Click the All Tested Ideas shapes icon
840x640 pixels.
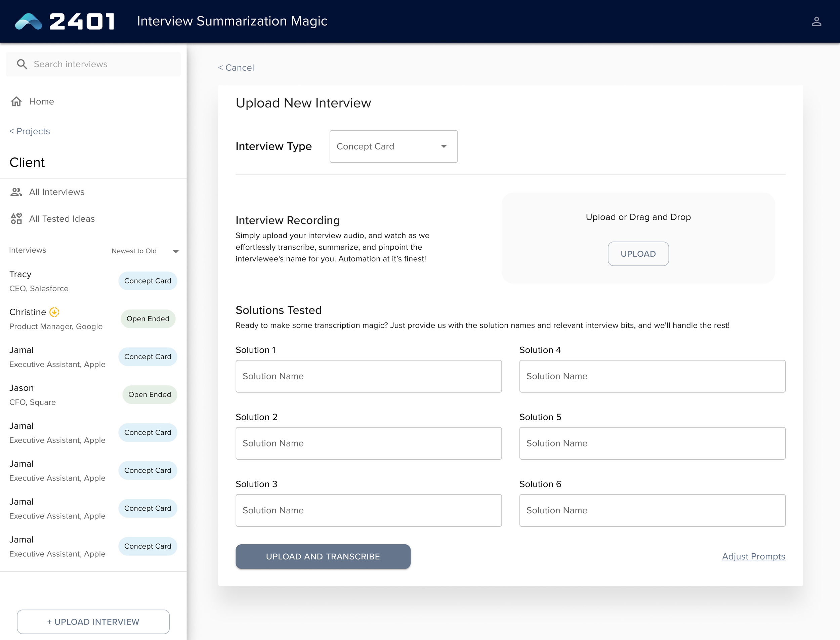(16, 219)
